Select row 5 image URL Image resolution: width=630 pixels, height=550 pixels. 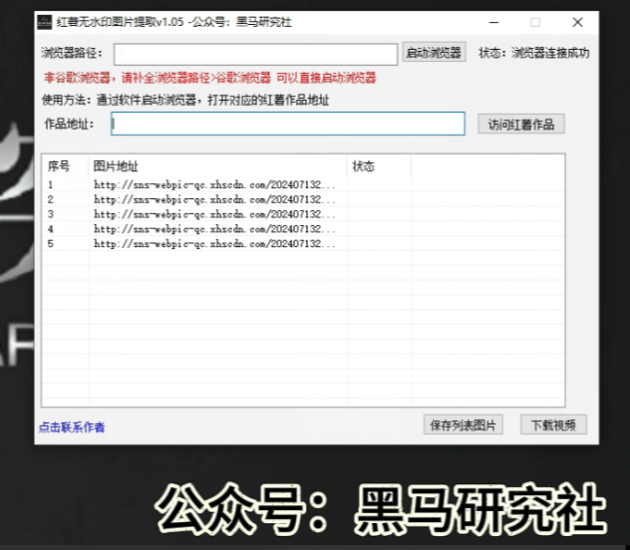pos(215,243)
